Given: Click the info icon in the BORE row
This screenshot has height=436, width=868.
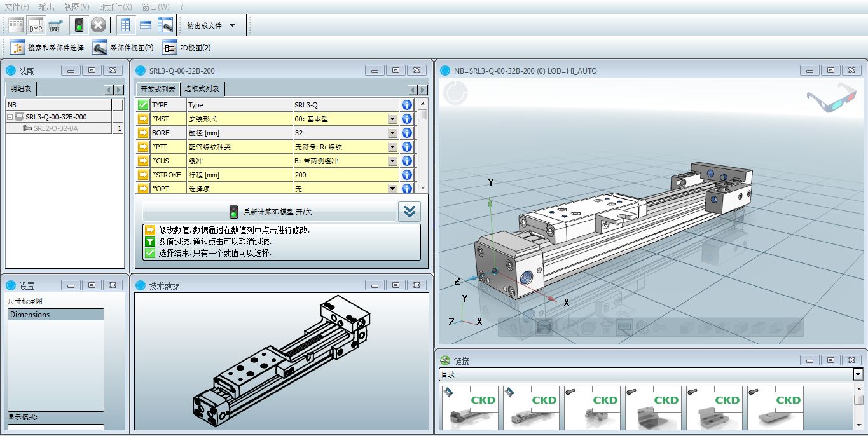Looking at the screenshot, I should 406,133.
